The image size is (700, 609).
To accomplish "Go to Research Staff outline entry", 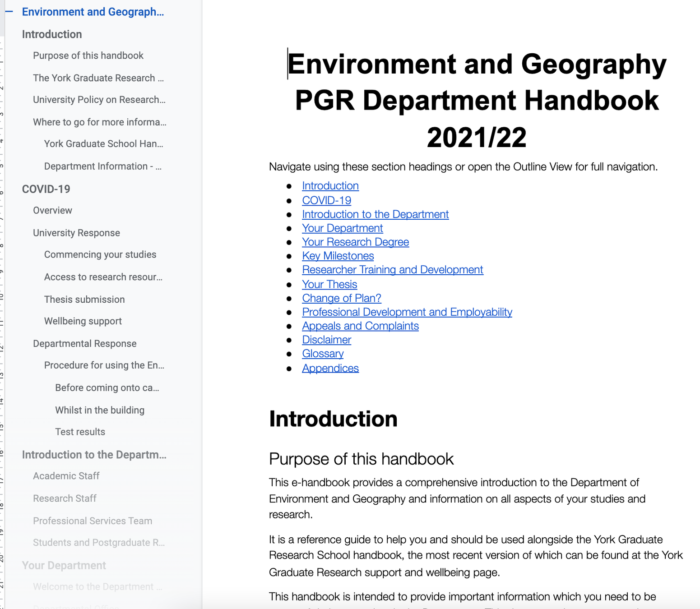I will 65,499.
